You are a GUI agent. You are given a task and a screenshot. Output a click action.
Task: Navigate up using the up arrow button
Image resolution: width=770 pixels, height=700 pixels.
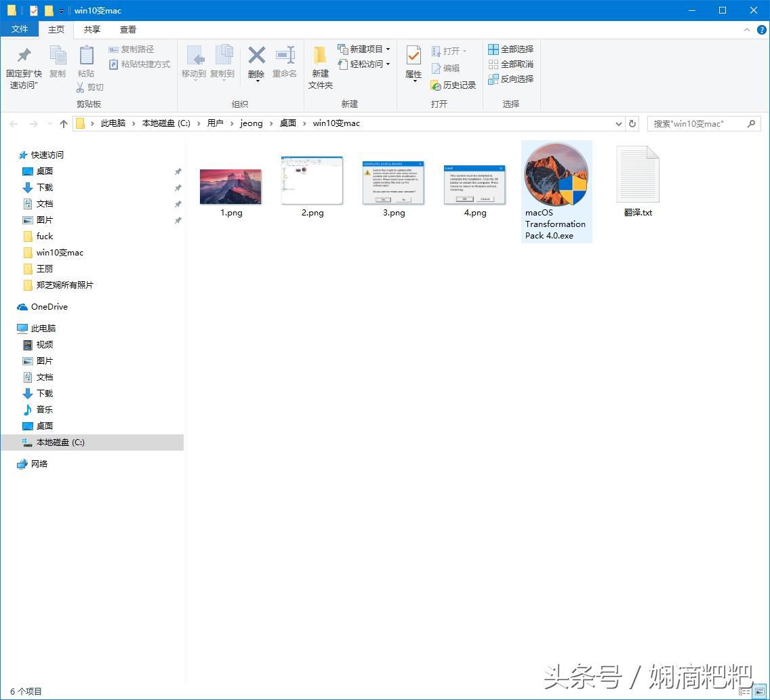[x=64, y=123]
